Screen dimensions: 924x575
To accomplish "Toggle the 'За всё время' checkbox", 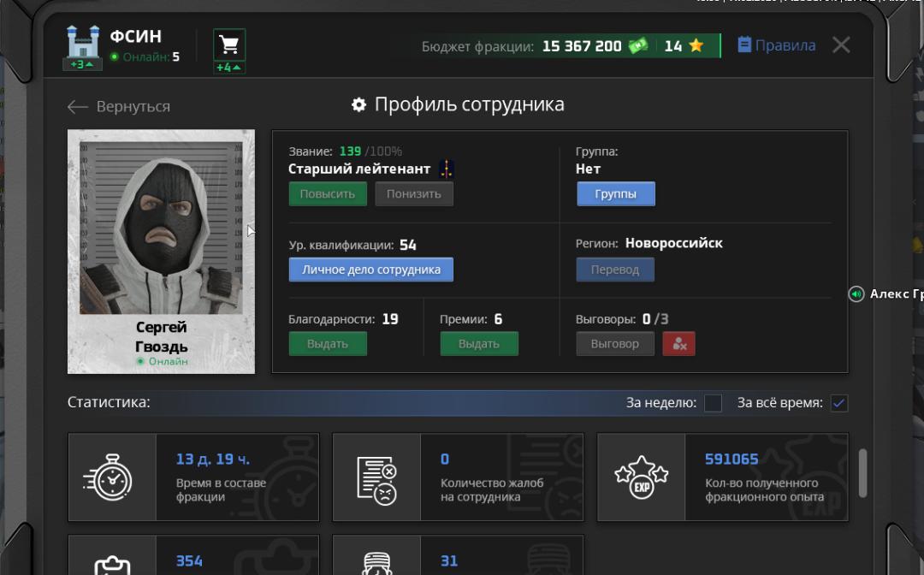I will (839, 403).
